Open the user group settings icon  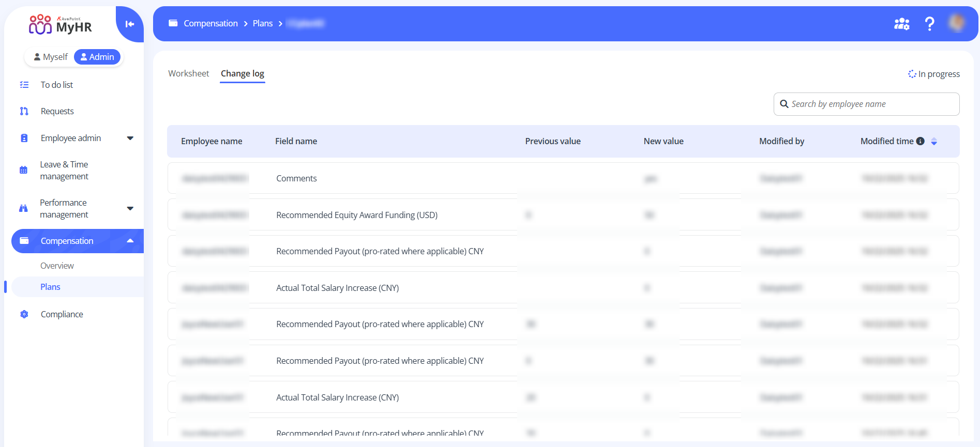[901, 24]
